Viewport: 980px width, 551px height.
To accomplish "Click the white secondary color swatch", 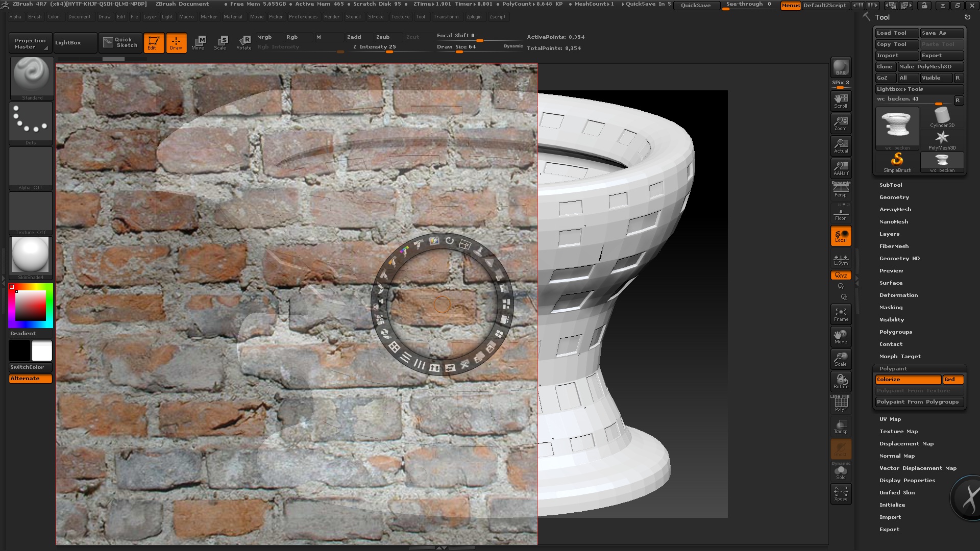I will [42, 351].
